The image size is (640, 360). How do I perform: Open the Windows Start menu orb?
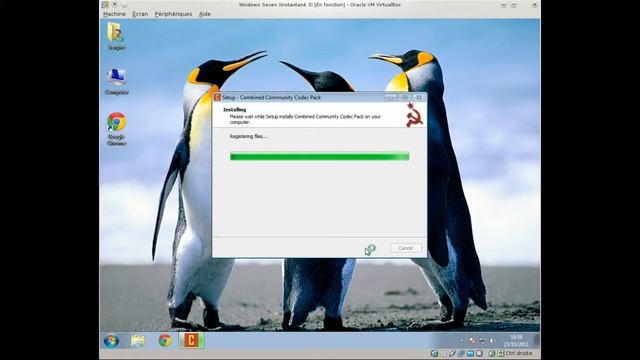tap(111, 340)
